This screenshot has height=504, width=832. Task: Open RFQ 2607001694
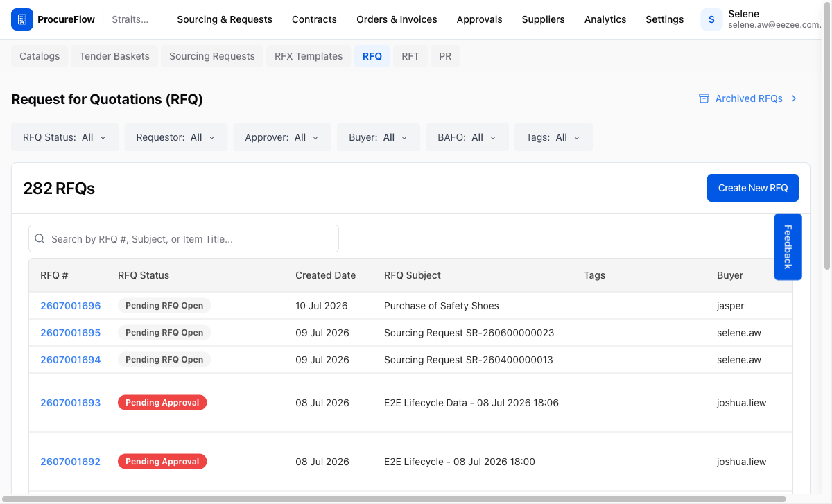coord(70,360)
